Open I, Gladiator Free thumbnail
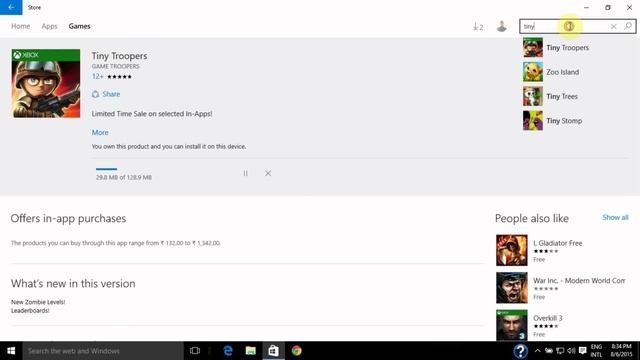Viewport: 640px width, 360px height. [511, 250]
